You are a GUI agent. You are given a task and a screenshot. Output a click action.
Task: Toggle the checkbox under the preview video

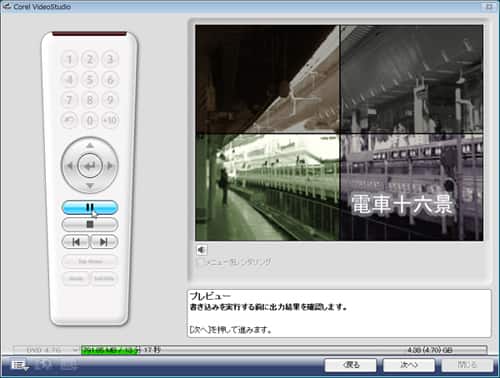[x=200, y=262]
